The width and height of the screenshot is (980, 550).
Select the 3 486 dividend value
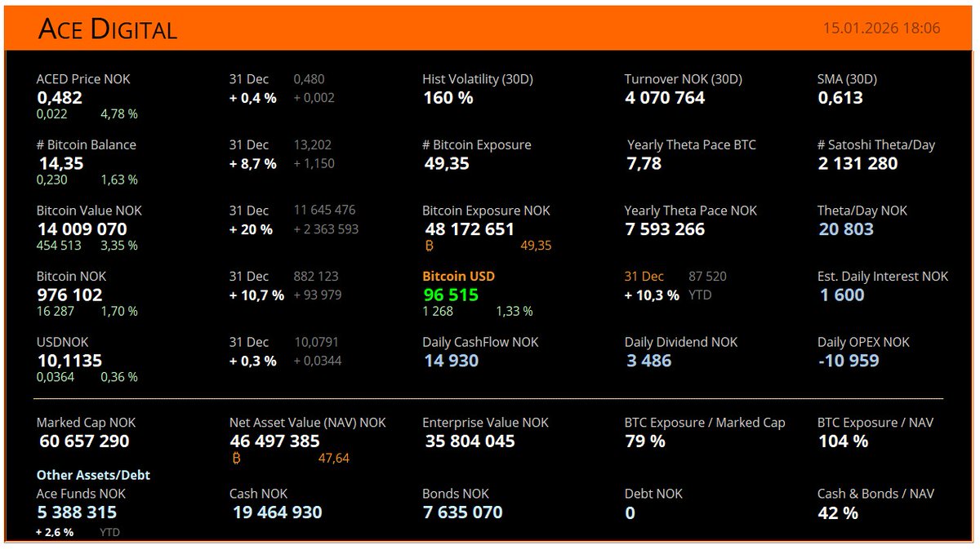point(649,361)
